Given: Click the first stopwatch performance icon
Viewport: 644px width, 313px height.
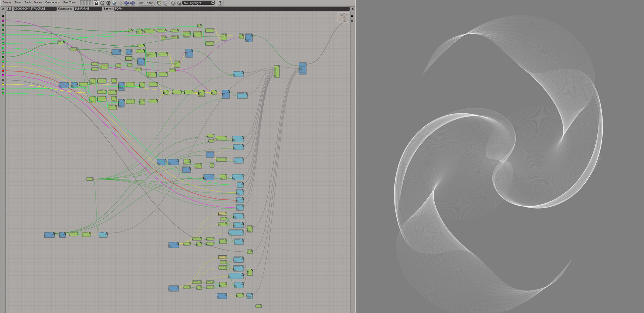Looking at the screenshot, I should pos(173,3).
